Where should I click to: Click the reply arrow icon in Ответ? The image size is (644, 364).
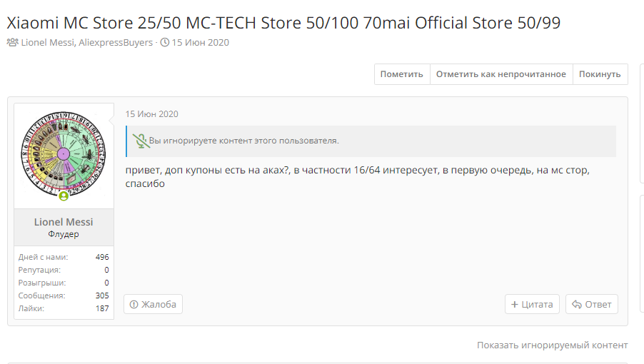(x=577, y=305)
